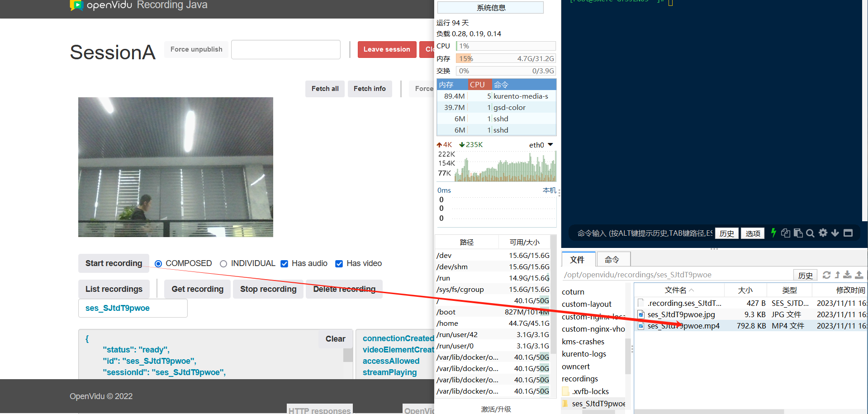
Task: Click the 历史 button beside the file path
Action: tap(805, 275)
